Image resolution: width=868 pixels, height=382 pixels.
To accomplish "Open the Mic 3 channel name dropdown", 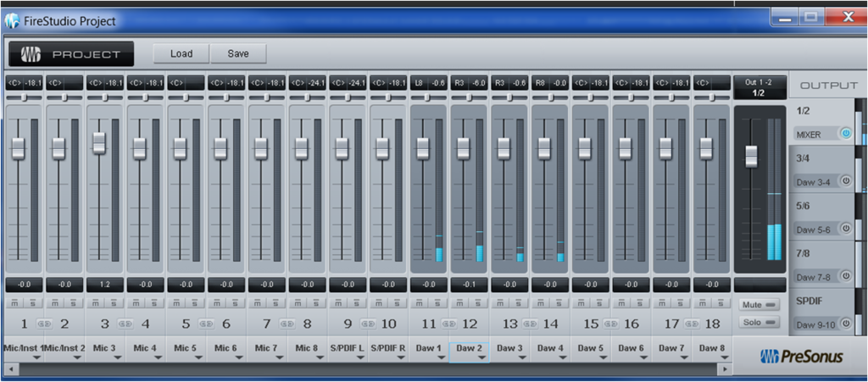I will pyautogui.click(x=117, y=357).
